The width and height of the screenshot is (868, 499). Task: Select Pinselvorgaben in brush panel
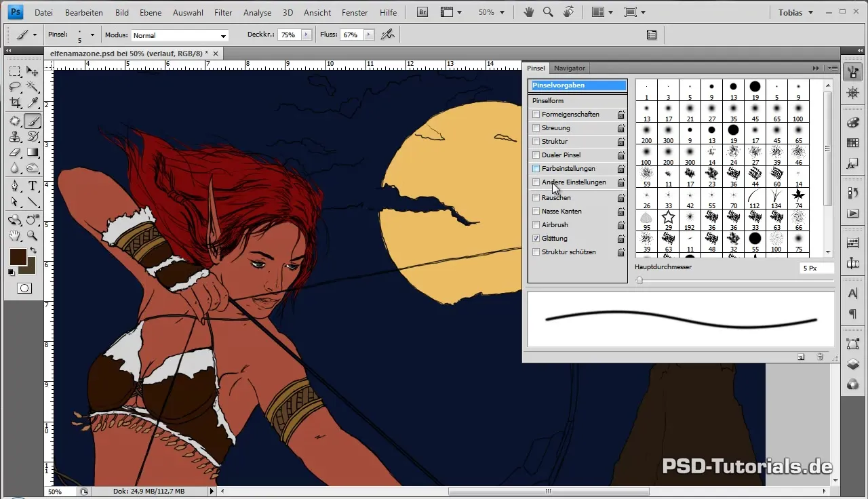coord(578,85)
